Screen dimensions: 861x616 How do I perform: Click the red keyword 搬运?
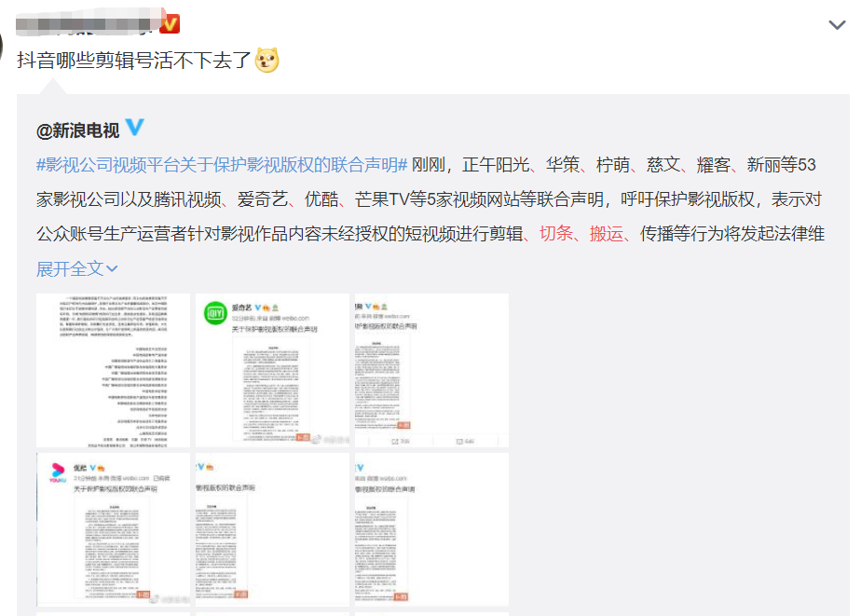click(607, 234)
